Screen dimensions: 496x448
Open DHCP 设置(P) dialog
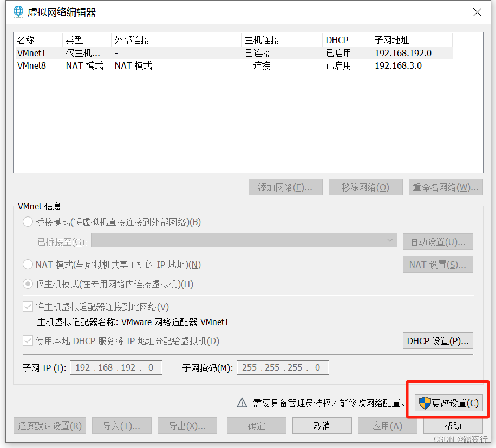[438, 341]
